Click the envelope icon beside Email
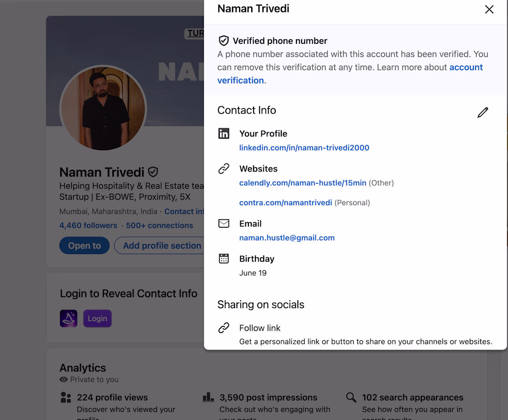 tap(224, 224)
